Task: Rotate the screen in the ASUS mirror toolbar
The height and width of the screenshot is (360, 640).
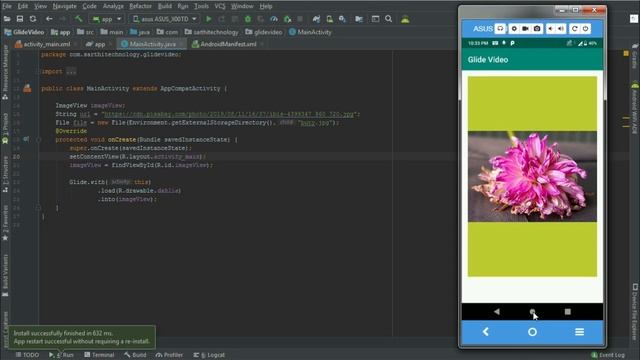Action: click(575, 29)
